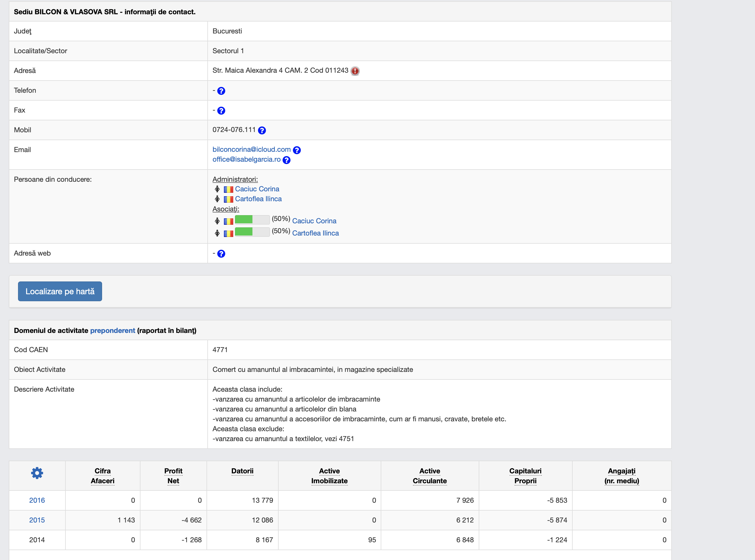Image resolution: width=755 pixels, height=560 pixels.
Task: Click the help icon next to Telefon
Action: click(221, 91)
